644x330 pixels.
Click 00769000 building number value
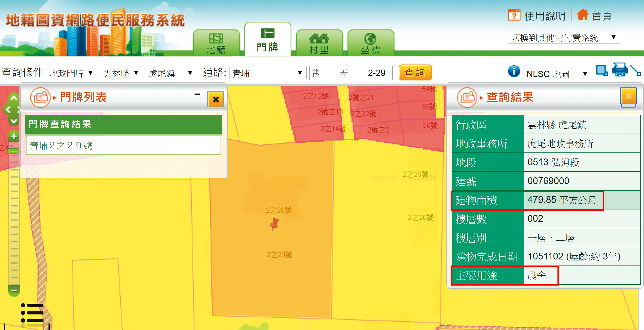coord(548,181)
